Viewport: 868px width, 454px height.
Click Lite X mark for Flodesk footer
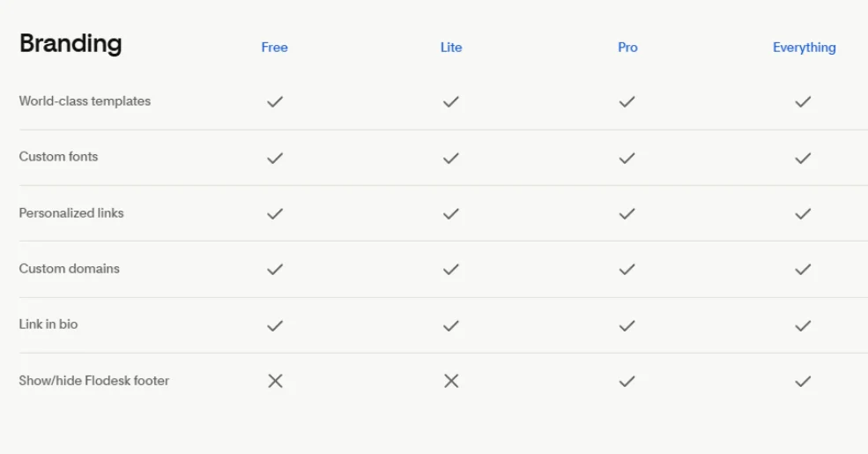click(x=451, y=381)
